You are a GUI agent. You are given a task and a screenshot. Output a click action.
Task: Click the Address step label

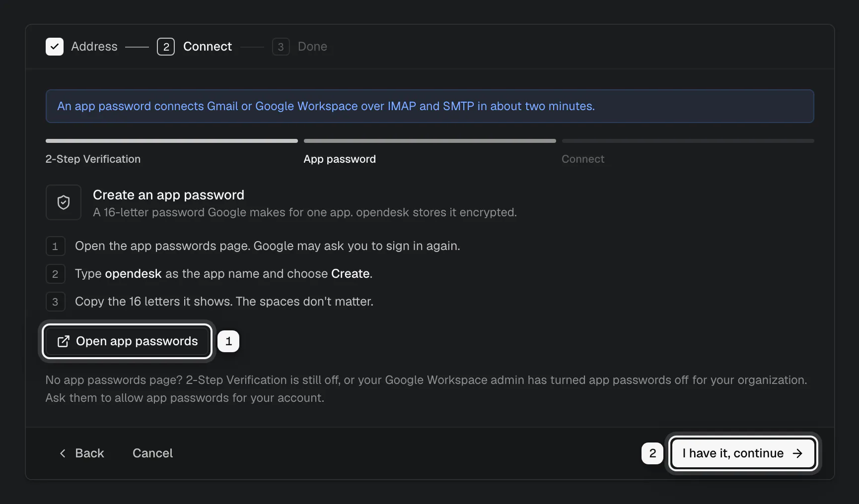(x=94, y=47)
